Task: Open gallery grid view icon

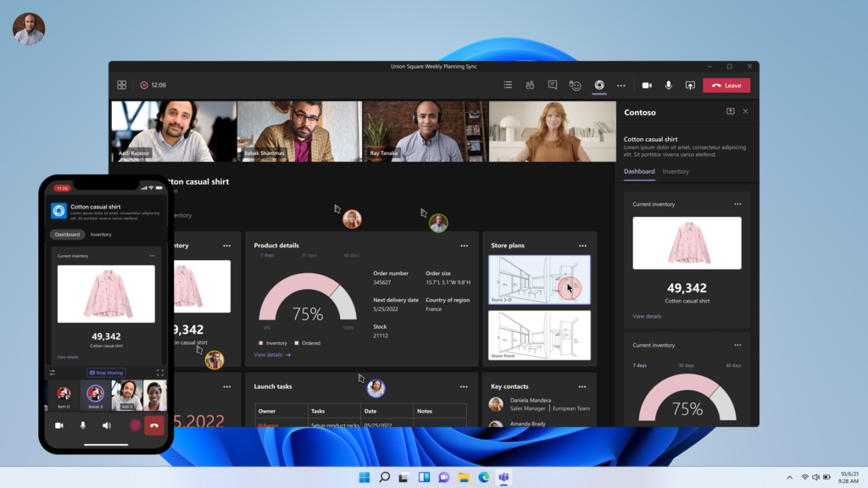Action: 122,86
